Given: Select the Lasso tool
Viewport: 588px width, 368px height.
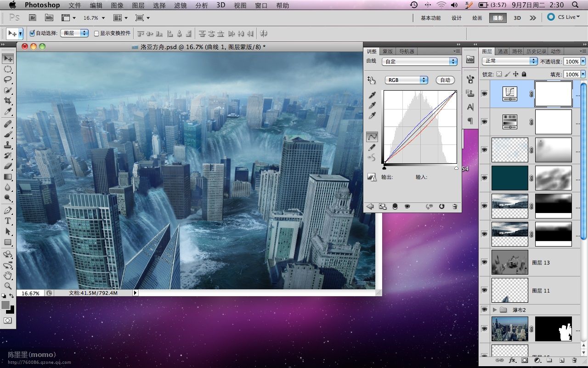Looking at the screenshot, I should tap(8, 80).
